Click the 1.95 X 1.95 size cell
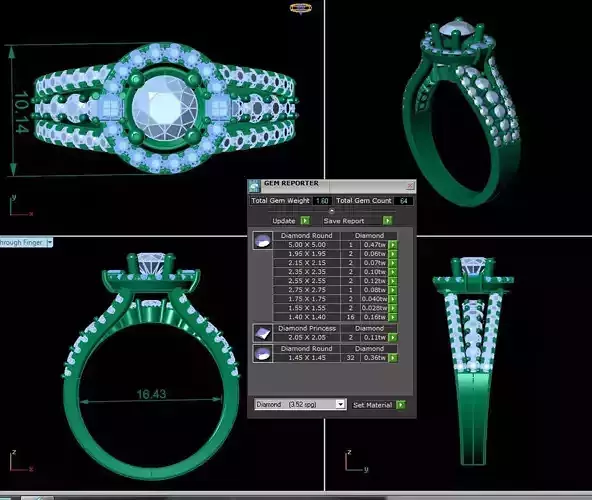 (x=307, y=254)
